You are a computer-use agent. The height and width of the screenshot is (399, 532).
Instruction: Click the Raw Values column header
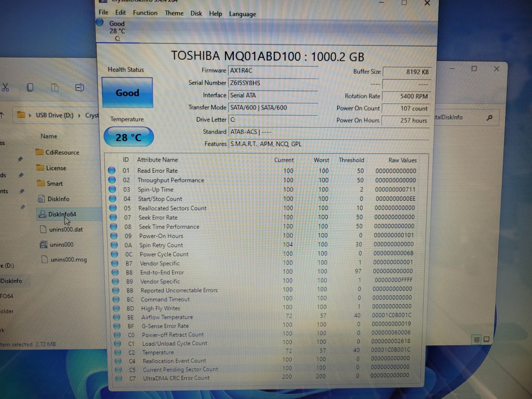pos(402,160)
